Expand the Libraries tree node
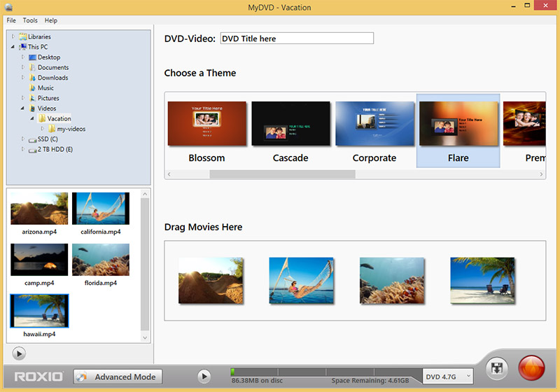 [13, 36]
